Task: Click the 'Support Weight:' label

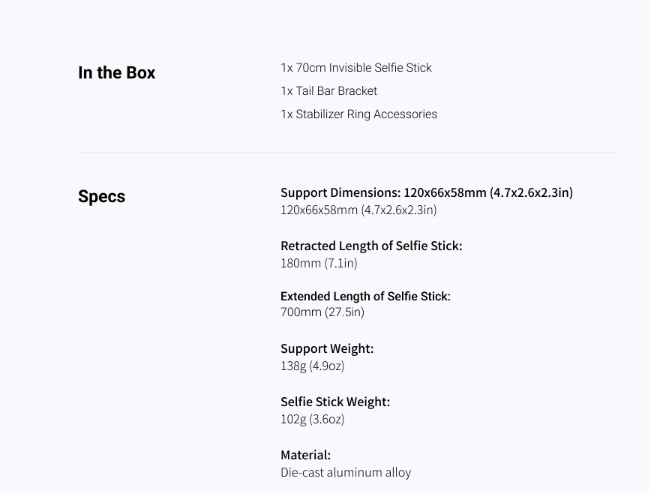Action: pos(327,349)
